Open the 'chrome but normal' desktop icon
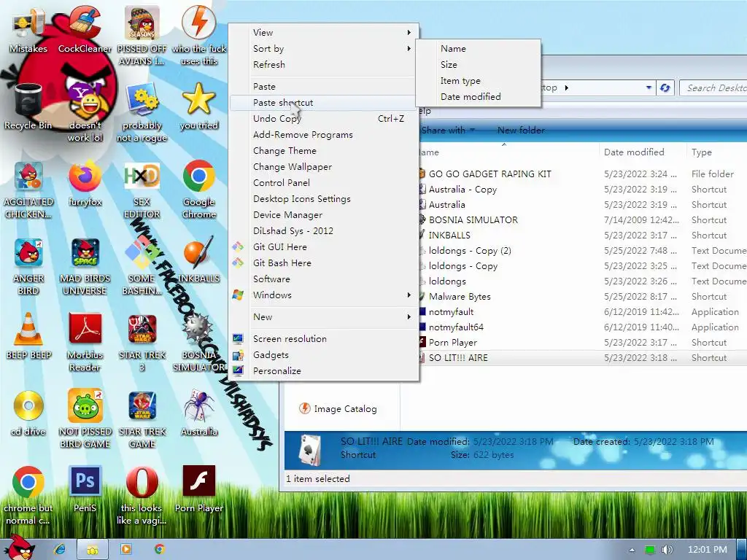 [28, 495]
